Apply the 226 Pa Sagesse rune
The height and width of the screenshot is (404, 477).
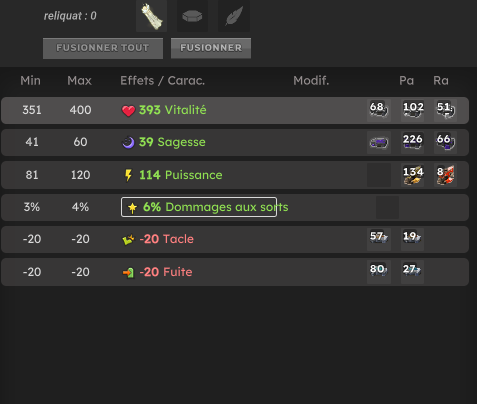coord(413,142)
